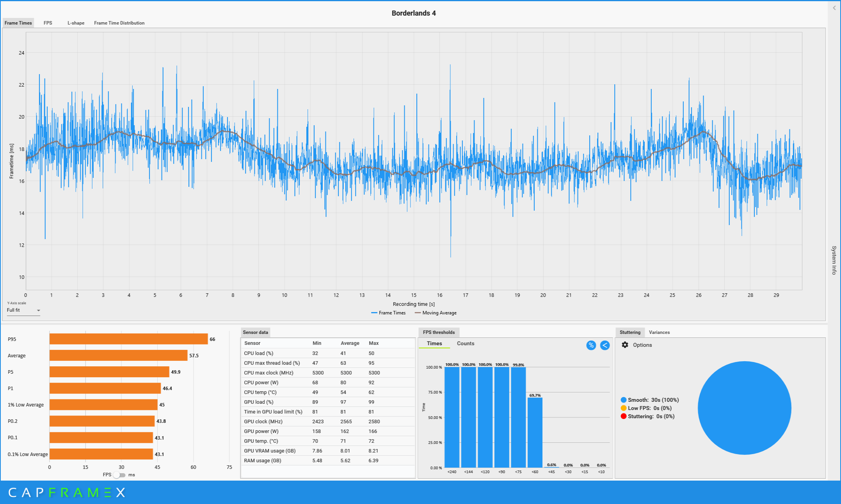Toggle Moving Average series in chart legend
This screenshot has height=504, width=841.
[436, 313]
